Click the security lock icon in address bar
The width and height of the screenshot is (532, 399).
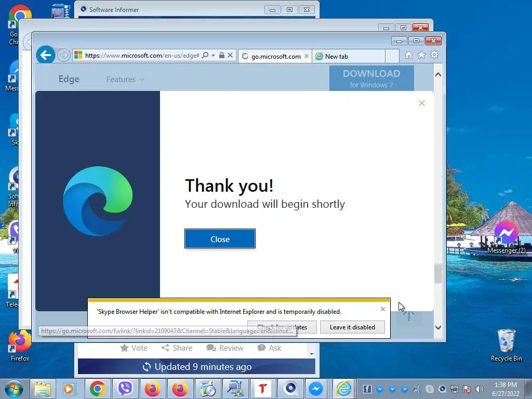click(x=221, y=55)
